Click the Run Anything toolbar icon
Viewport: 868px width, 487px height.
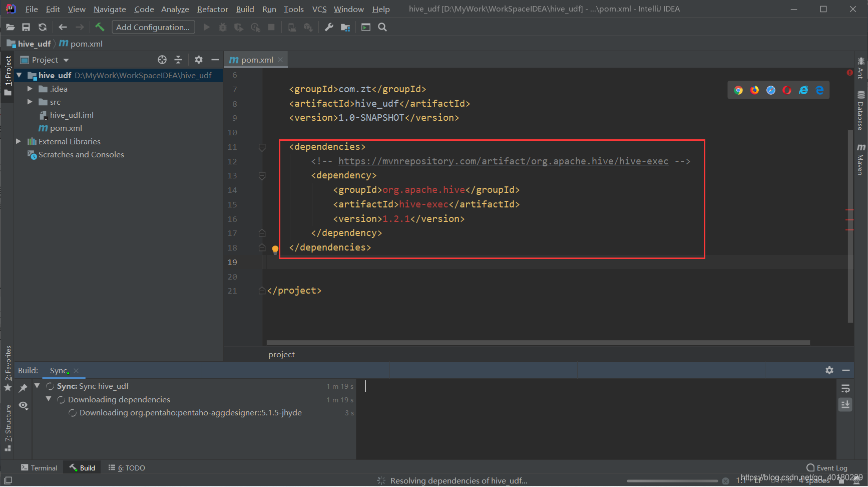tap(366, 27)
